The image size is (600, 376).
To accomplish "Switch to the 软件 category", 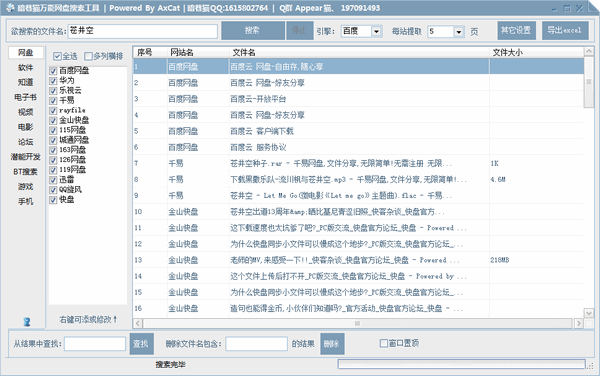I will [26, 68].
